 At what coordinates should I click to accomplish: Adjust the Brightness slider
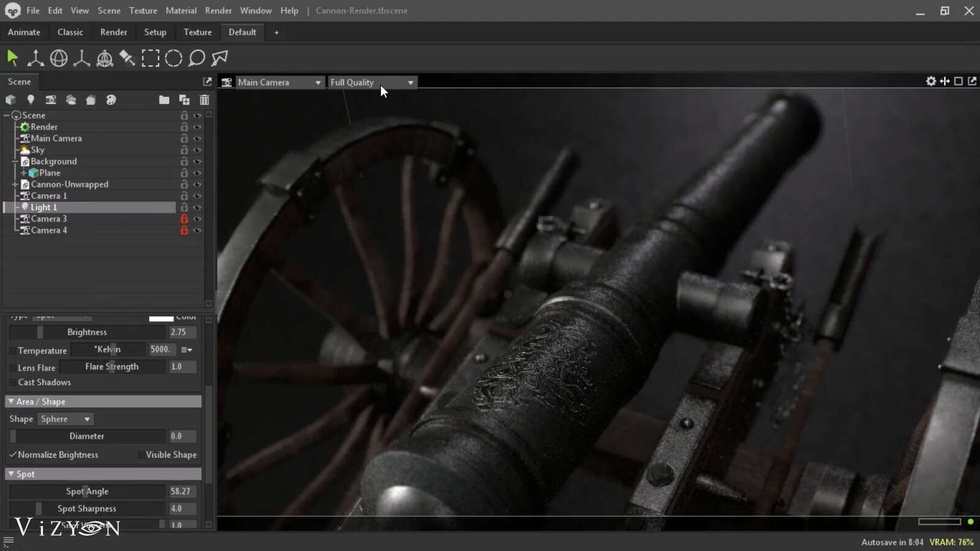pyautogui.click(x=87, y=332)
